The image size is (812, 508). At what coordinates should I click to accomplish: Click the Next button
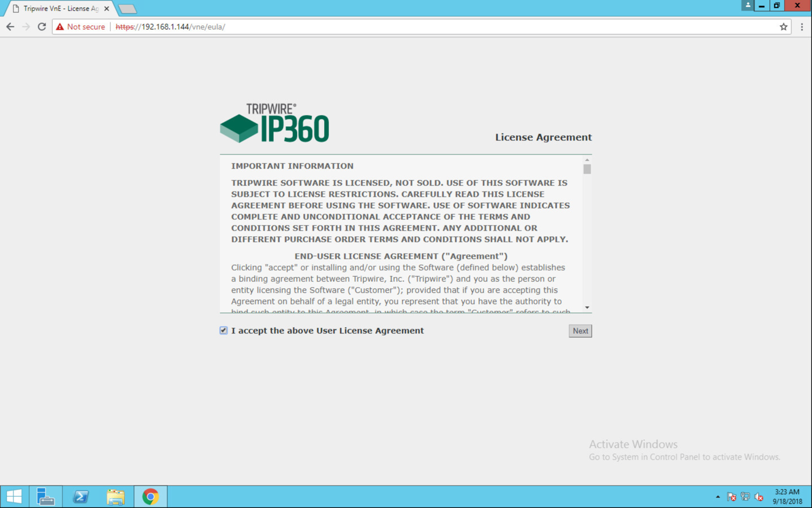tap(580, 331)
